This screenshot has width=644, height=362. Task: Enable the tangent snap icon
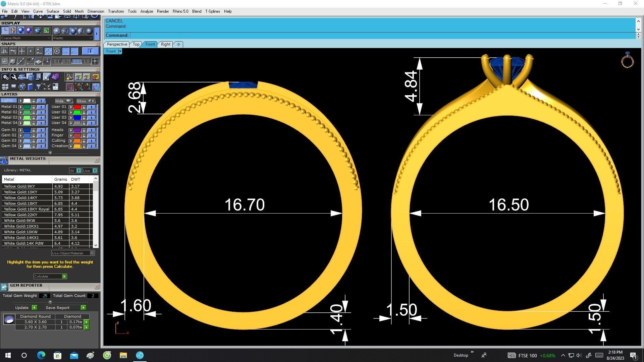tap(13, 51)
